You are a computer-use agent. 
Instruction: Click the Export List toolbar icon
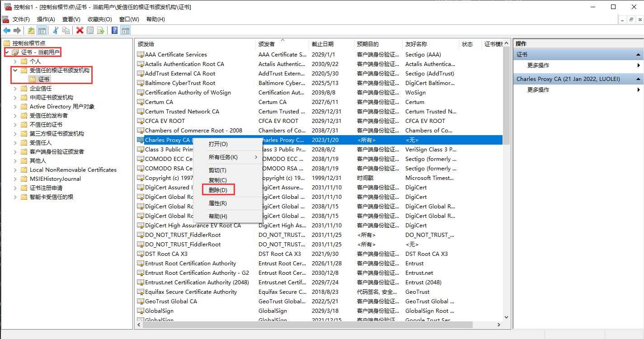101,30
